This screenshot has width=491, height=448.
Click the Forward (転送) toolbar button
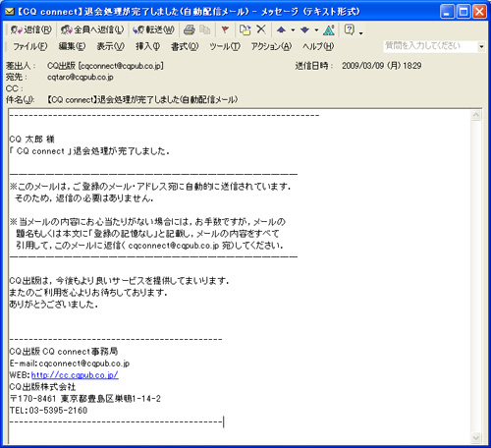[x=153, y=29]
